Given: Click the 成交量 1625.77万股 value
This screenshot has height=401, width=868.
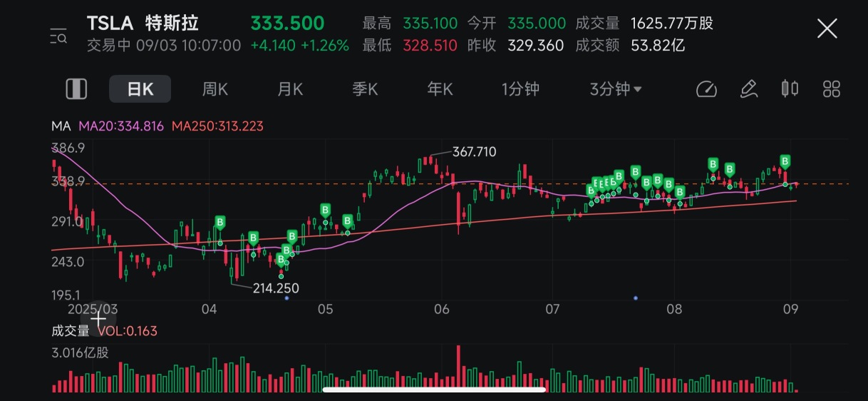Looking at the screenshot, I should (x=644, y=24).
